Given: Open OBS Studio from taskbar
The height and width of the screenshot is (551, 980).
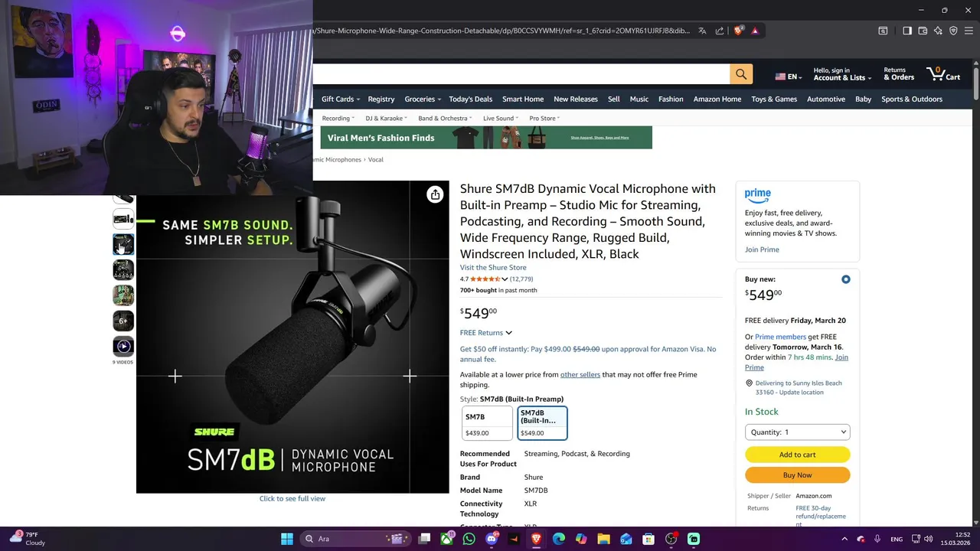Looking at the screenshot, I should click(671, 539).
